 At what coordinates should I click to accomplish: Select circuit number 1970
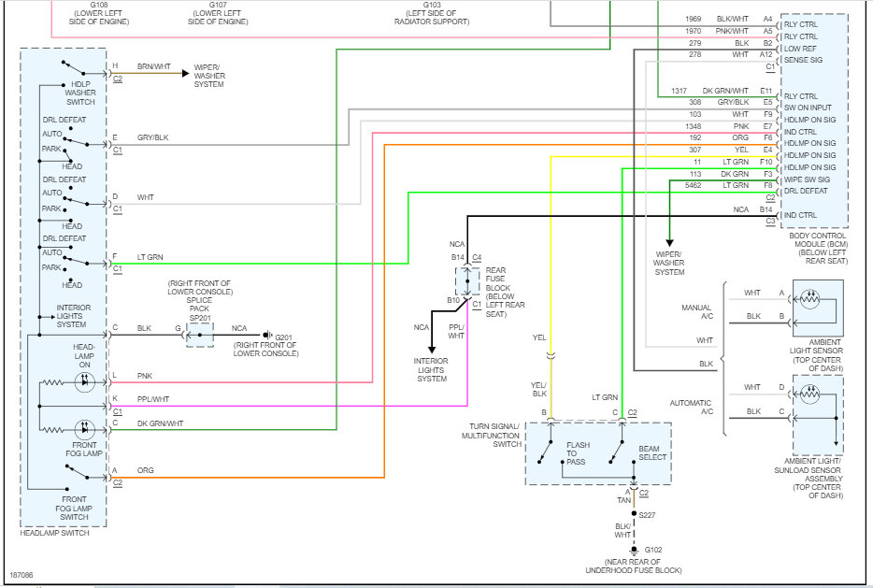click(x=694, y=31)
